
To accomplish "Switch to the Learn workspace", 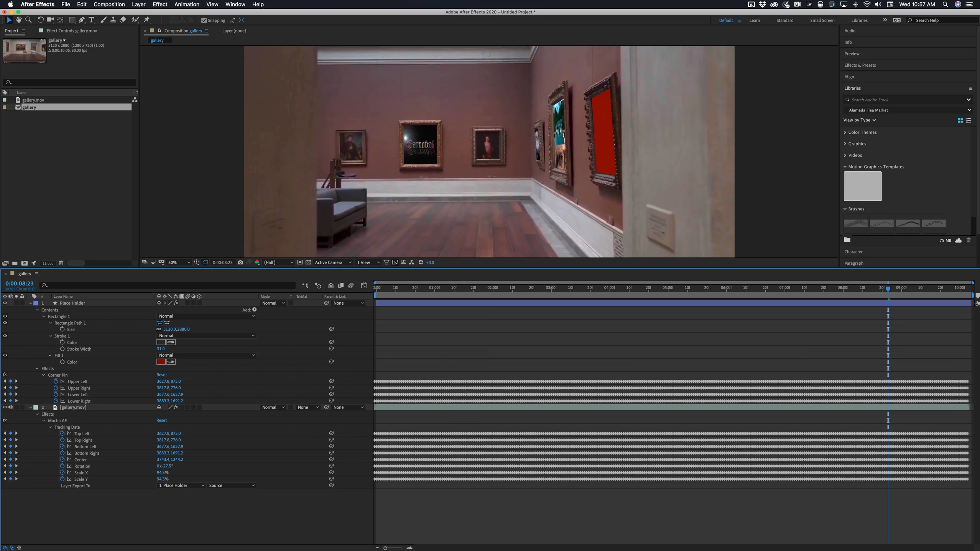I will click(754, 20).
